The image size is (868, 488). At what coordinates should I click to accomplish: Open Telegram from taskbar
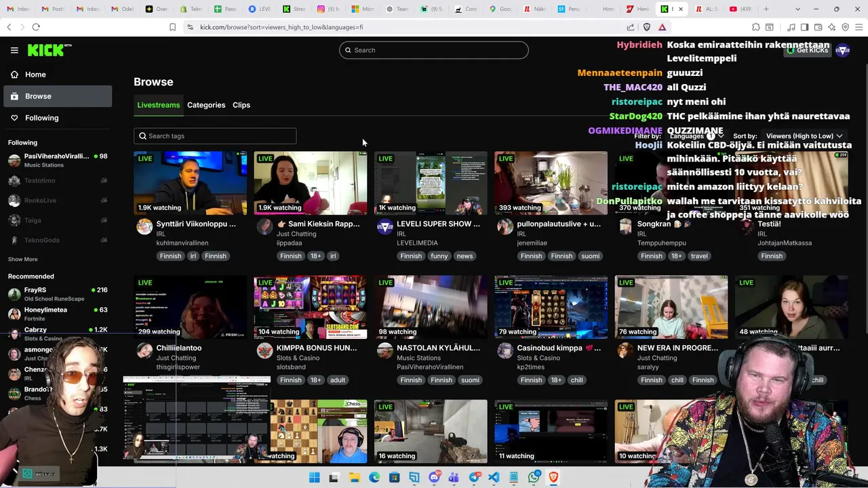pos(474,478)
